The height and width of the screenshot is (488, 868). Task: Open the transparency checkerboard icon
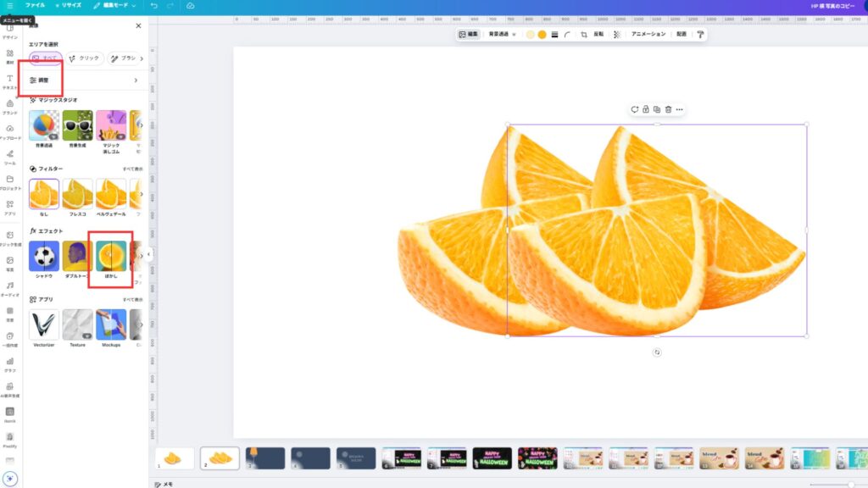pos(617,35)
